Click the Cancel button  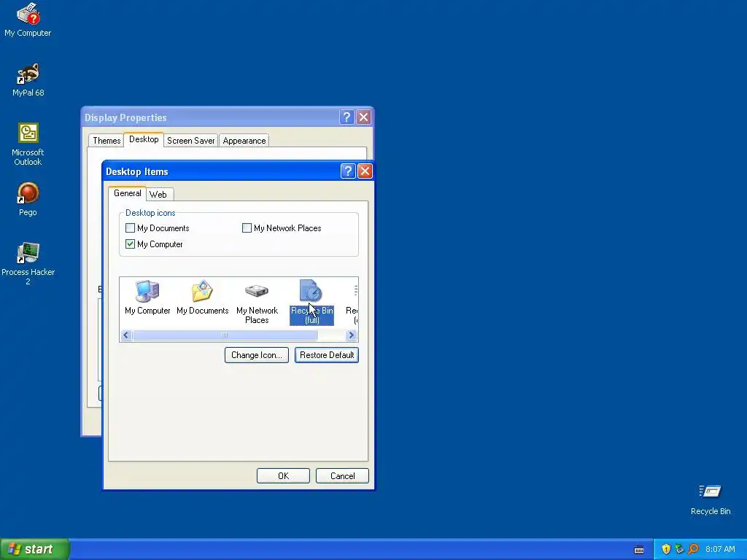[x=343, y=475]
